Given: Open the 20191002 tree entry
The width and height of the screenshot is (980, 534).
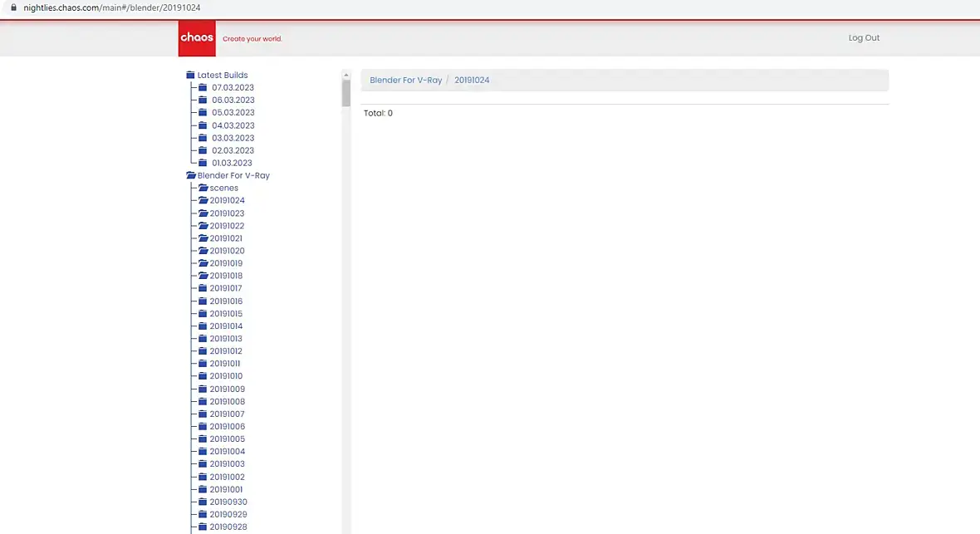Looking at the screenshot, I should (x=227, y=477).
